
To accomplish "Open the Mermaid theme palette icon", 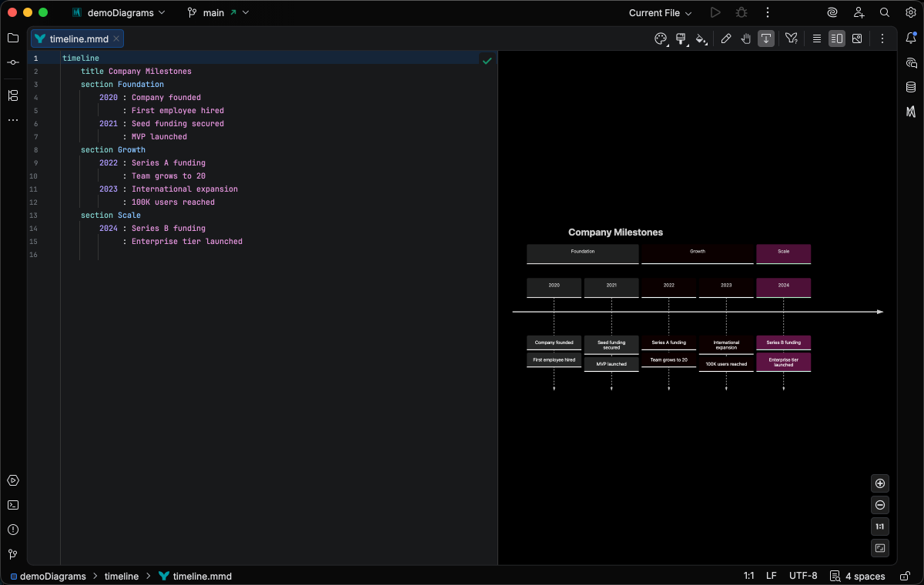I will (x=660, y=38).
